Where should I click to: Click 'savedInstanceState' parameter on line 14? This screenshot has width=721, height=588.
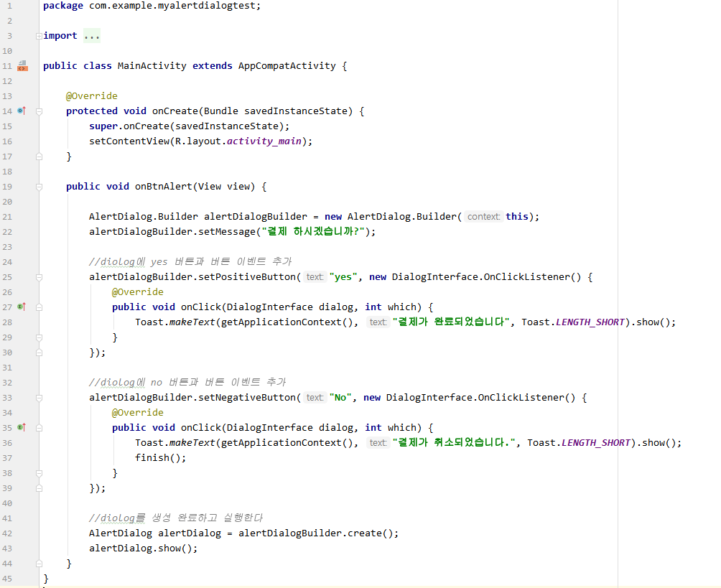point(296,111)
